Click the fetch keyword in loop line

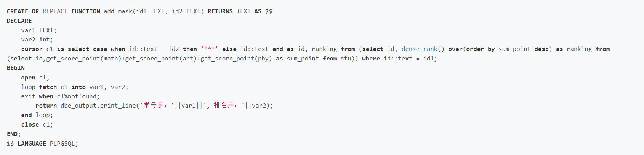[x=48, y=87]
